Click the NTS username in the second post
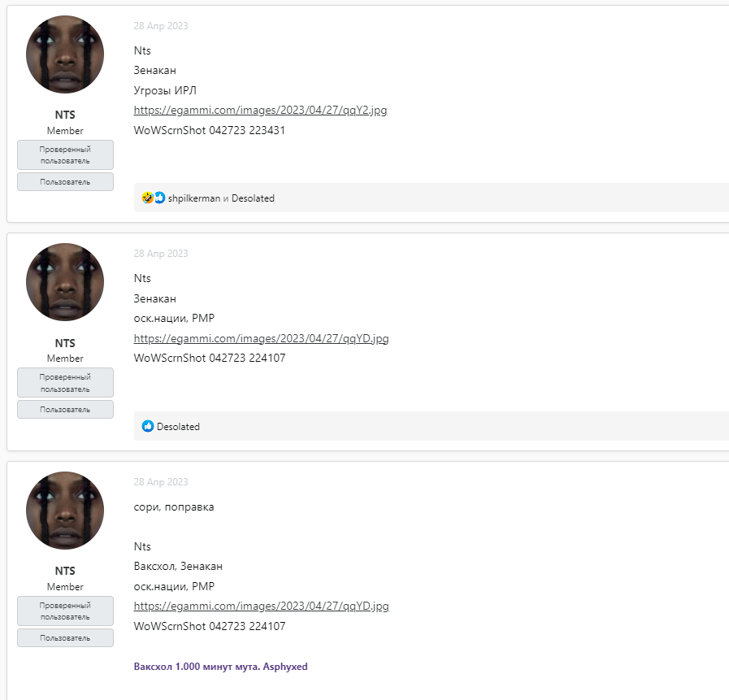 click(65, 342)
